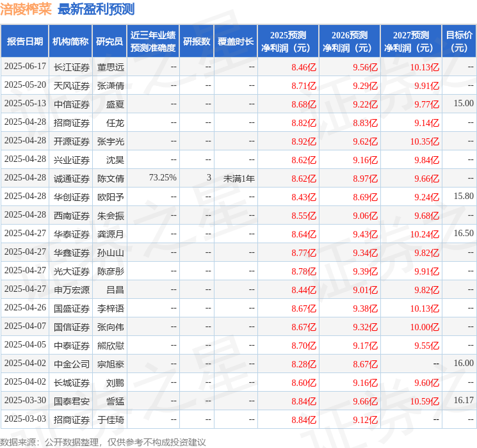Select the 中泰证券 institution cell
Image resolution: width=477 pixels, height=448 pixels.
tap(72, 346)
